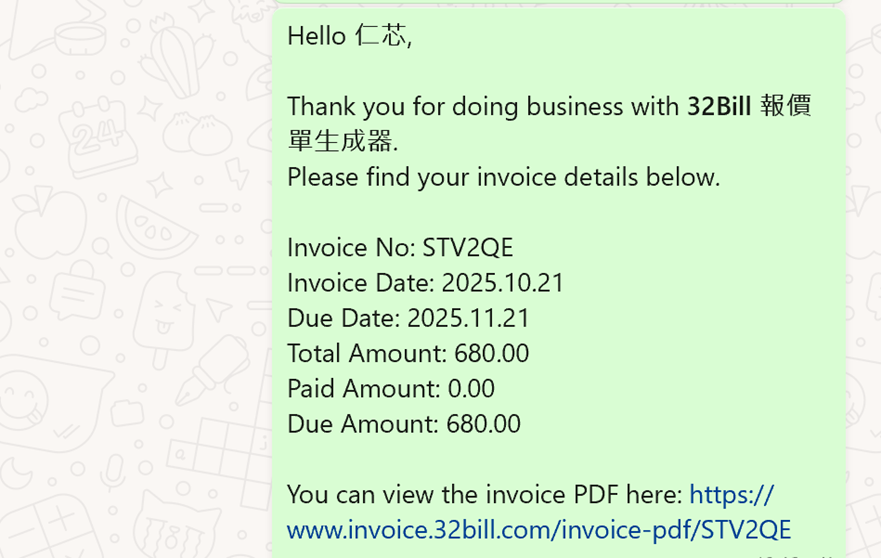The image size is (881, 558).
Task: Click the Due Amount 680.00 line
Action: click(x=404, y=423)
